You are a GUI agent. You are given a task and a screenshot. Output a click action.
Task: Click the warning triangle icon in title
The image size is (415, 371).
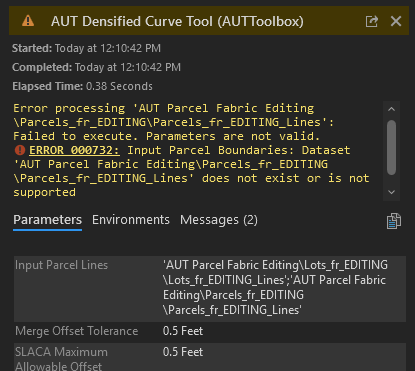[x=28, y=21]
